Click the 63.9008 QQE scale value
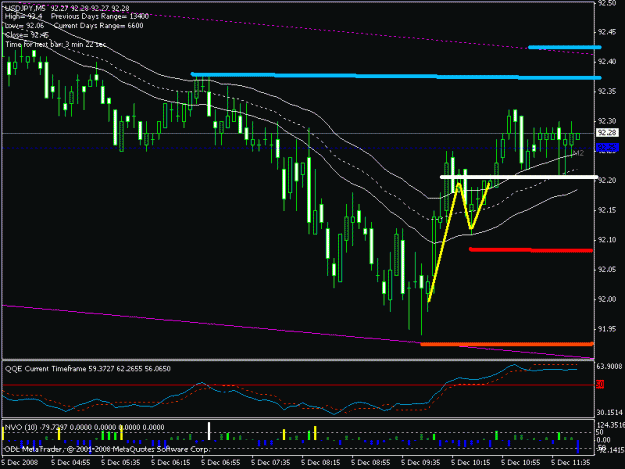Screen dimensions: 625x469 tap(609, 366)
